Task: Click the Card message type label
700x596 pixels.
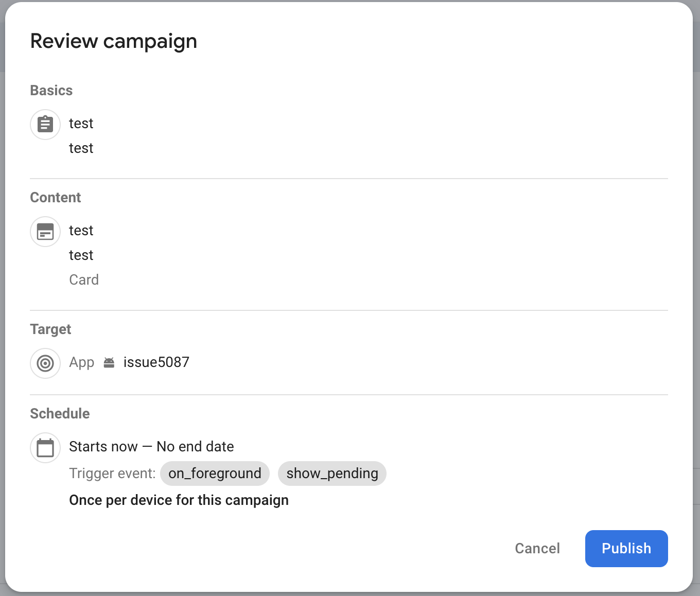Action: 84,279
